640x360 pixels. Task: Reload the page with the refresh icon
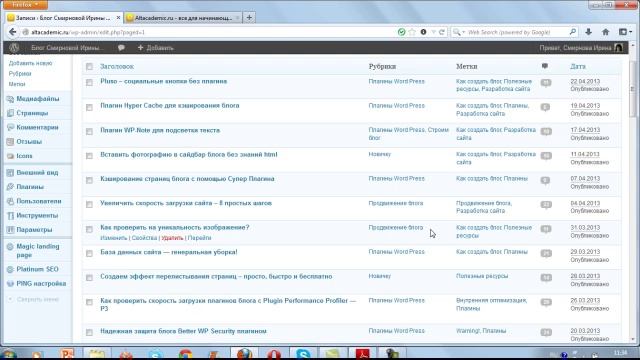[x=442, y=32]
